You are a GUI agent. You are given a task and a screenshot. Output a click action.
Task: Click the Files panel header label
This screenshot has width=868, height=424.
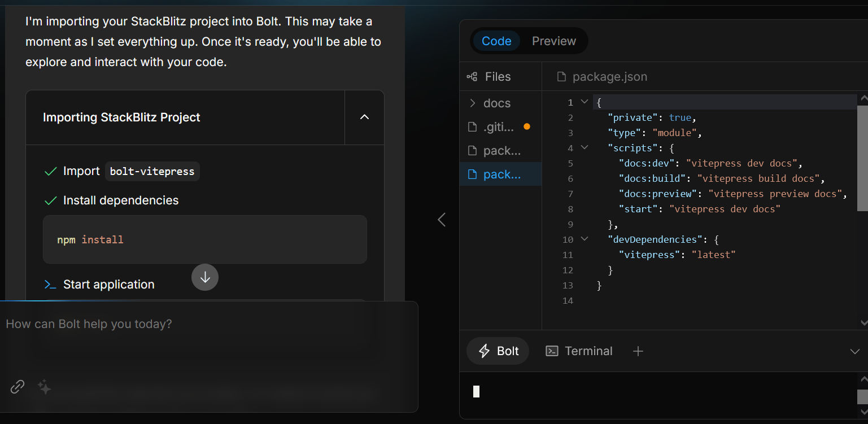tap(498, 77)
